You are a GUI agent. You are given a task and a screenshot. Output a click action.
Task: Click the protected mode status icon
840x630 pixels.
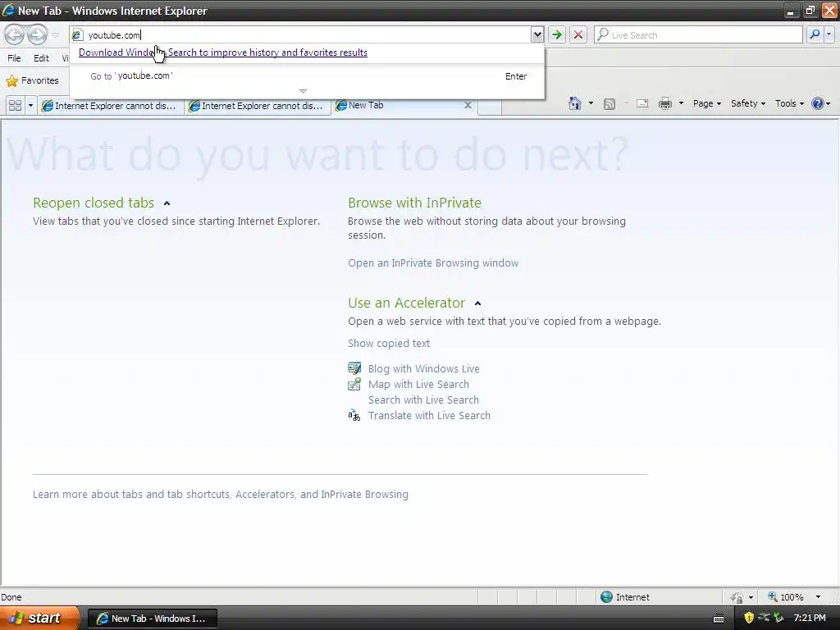[737, 597]
